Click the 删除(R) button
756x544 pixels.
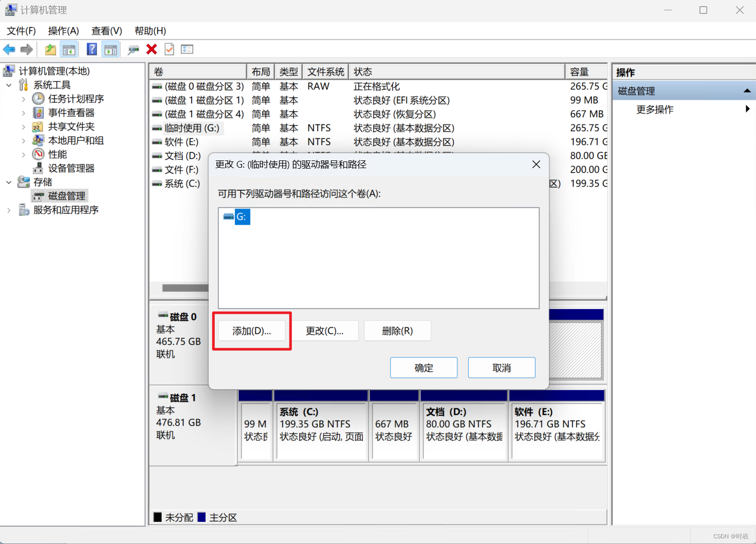tap(397, 331)
